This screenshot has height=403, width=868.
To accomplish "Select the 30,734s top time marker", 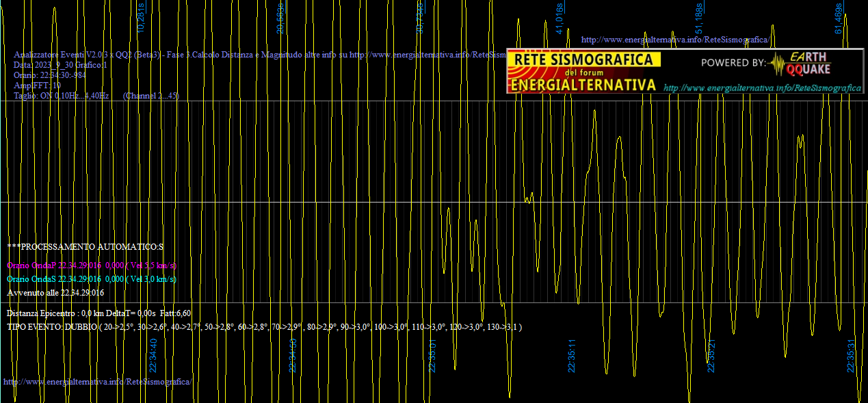I will [421, 18].
